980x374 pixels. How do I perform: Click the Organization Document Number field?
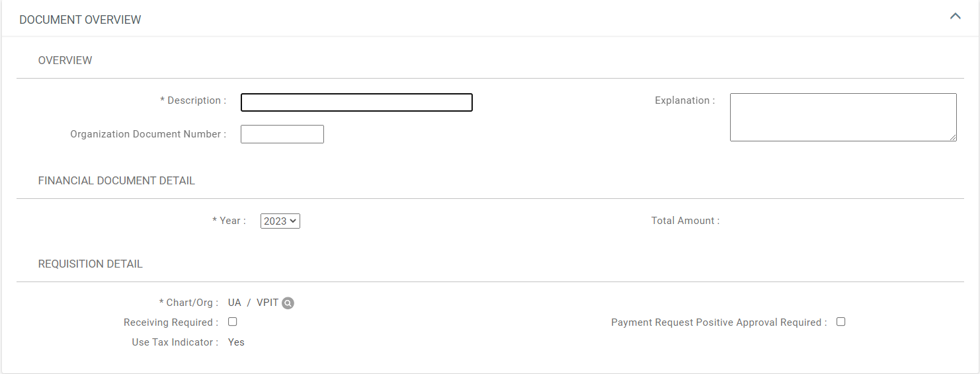coord(282,134)
